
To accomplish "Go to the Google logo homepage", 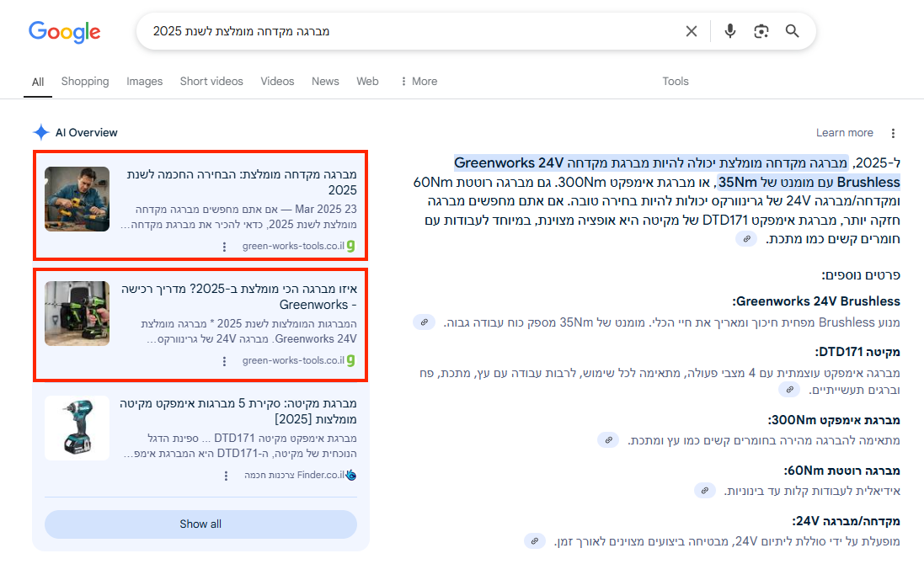I will tap(64, 32).
